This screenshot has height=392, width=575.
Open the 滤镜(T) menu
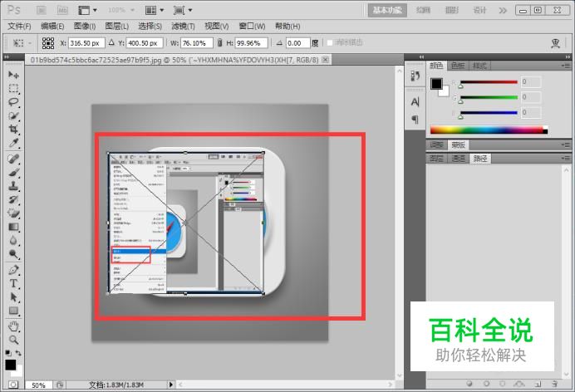click(183, 27)
